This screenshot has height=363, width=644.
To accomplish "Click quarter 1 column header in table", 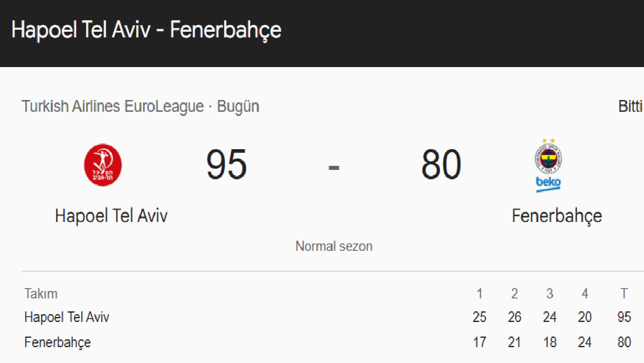I will [480, 293].
